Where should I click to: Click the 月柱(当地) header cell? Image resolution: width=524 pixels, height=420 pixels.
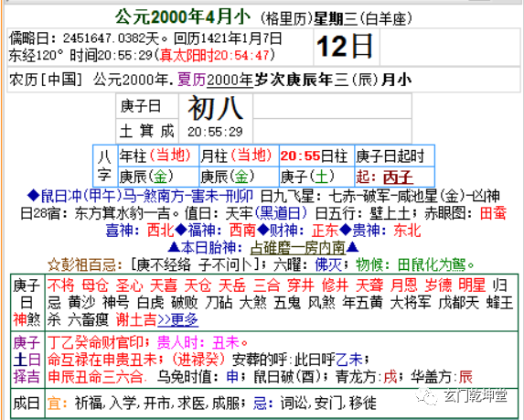pos(239,156)
